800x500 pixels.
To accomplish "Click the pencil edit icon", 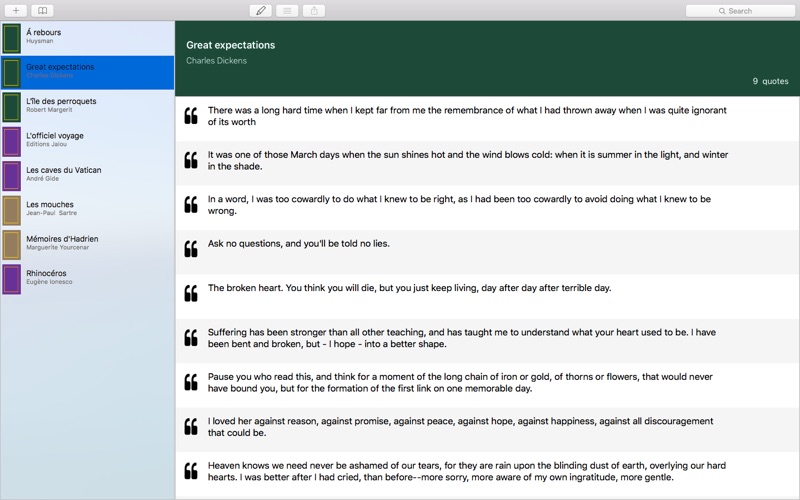I will click(261, 11).
